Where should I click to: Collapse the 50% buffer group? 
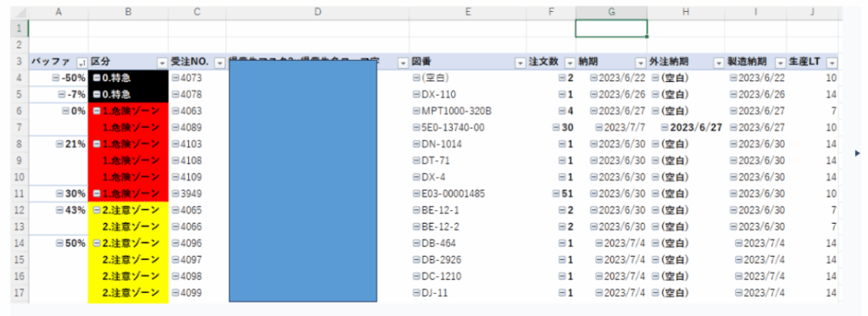coord(60,243)
